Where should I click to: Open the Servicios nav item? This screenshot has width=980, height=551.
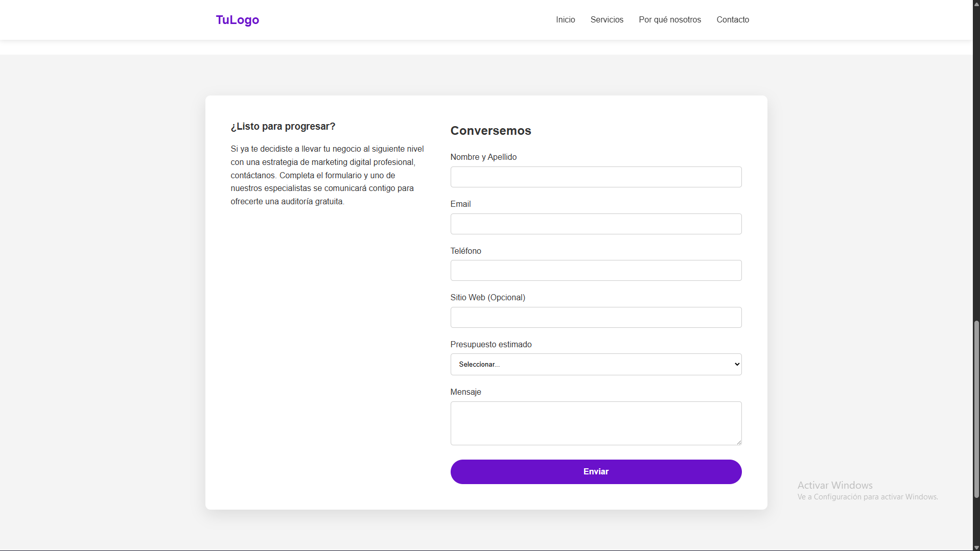click(606, 20)
